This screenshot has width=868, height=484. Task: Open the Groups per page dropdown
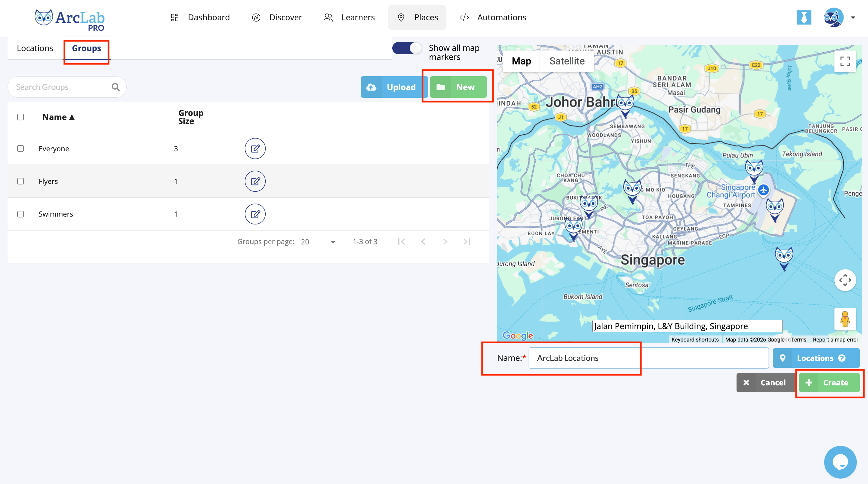319,241
